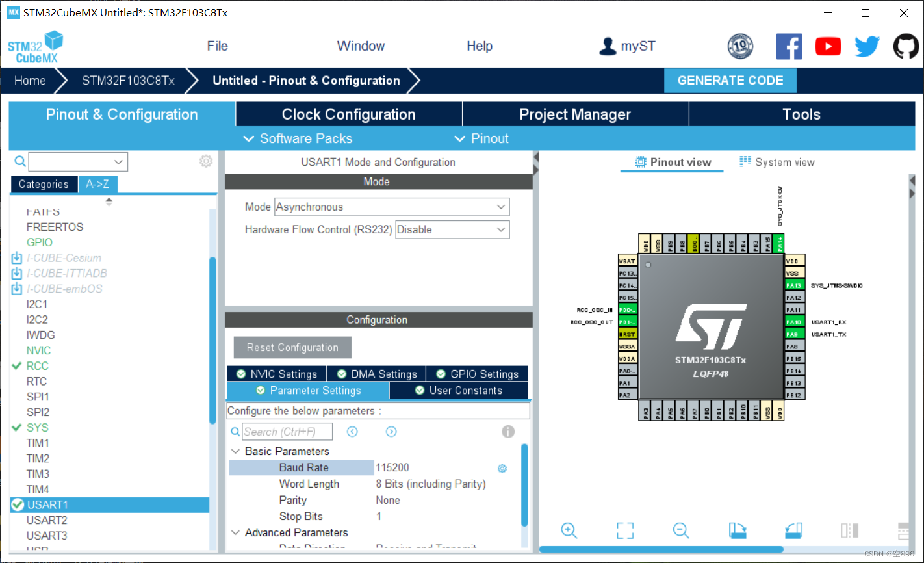Open the ST YouTube channel icon
The width and height of the screenshot is (924, 563).
(828, 46)
